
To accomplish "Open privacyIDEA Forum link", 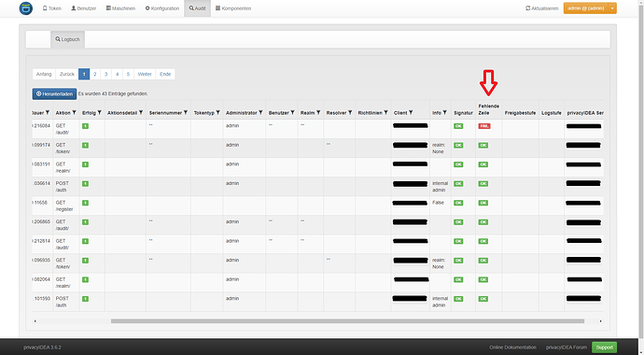I will click(567, 348).
